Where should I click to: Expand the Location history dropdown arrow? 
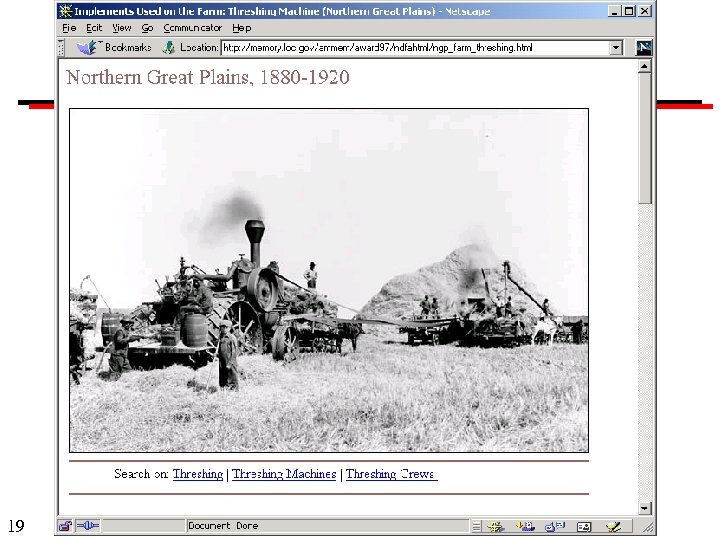pyautogui.click(x=616, y=47)
